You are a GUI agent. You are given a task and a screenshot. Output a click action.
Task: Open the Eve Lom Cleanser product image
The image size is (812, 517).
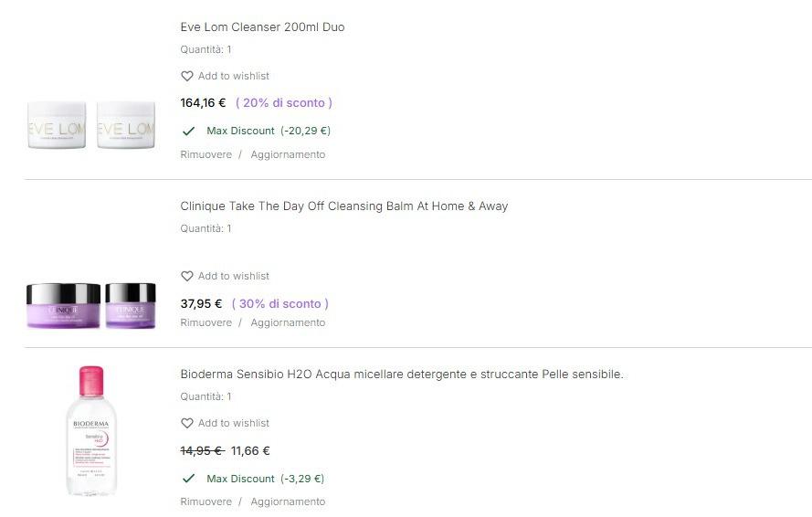[90, 125]
